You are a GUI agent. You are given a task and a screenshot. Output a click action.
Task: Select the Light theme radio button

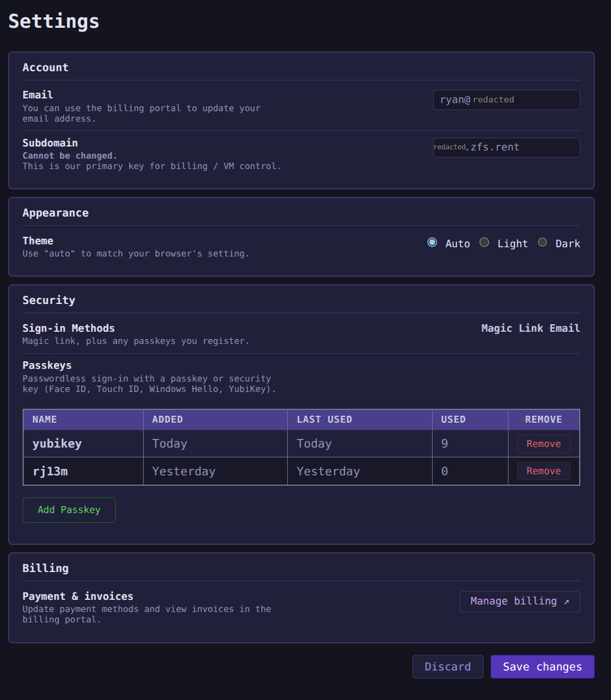click(484, 243)
